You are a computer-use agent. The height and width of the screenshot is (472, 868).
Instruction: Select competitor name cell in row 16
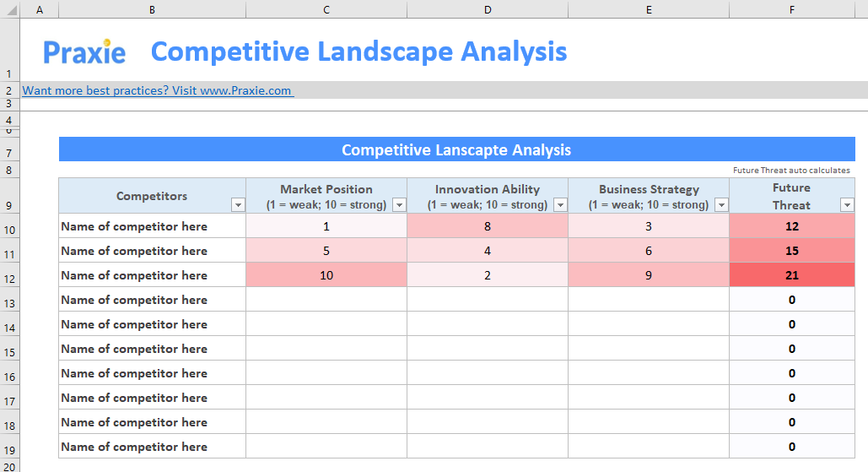click(152, 373)
